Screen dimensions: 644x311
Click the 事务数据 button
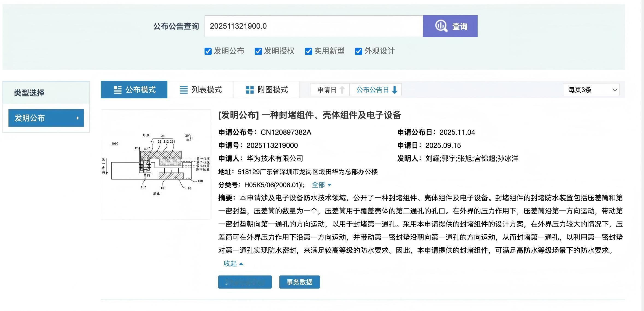coord(299,282)
